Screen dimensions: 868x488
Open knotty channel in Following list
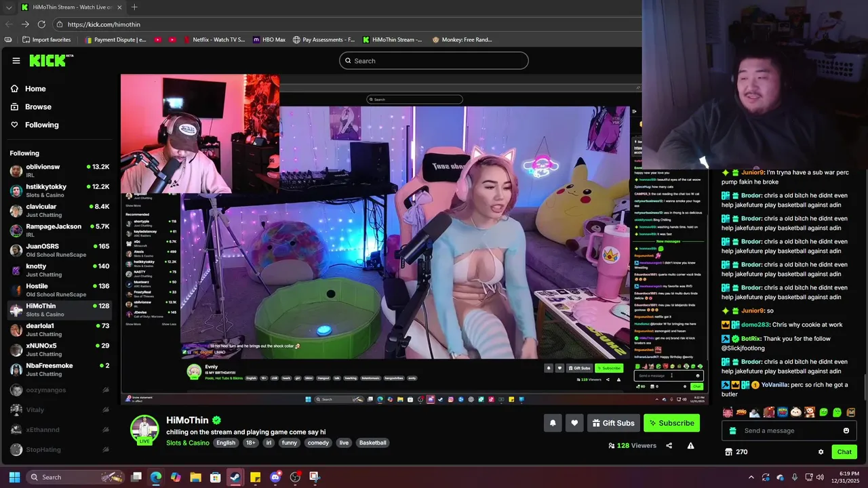point(60,270)
